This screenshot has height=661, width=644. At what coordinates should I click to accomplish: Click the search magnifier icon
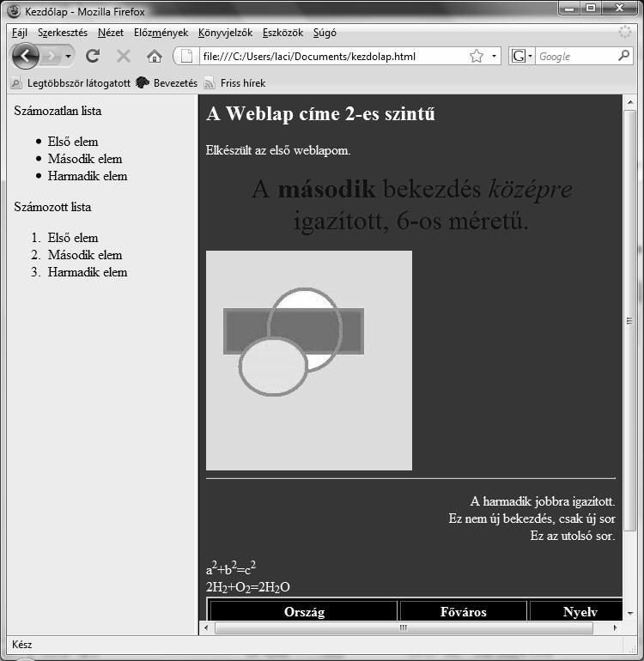point(623,55)
